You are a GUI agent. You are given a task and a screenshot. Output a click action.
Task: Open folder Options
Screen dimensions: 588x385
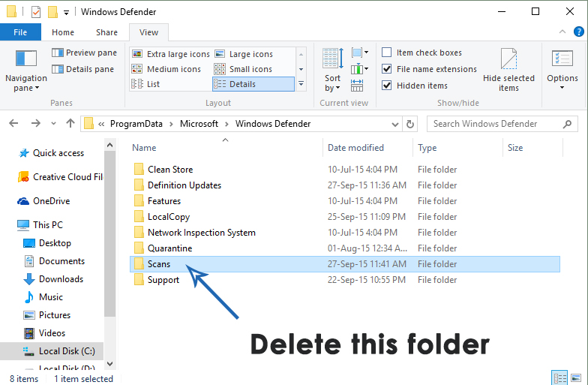(562, 70)
